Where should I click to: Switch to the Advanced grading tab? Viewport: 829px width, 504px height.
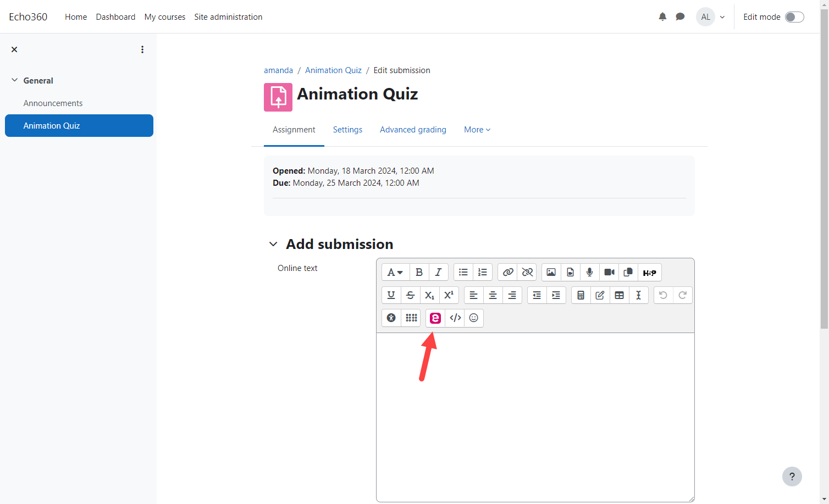pos(413,130)
